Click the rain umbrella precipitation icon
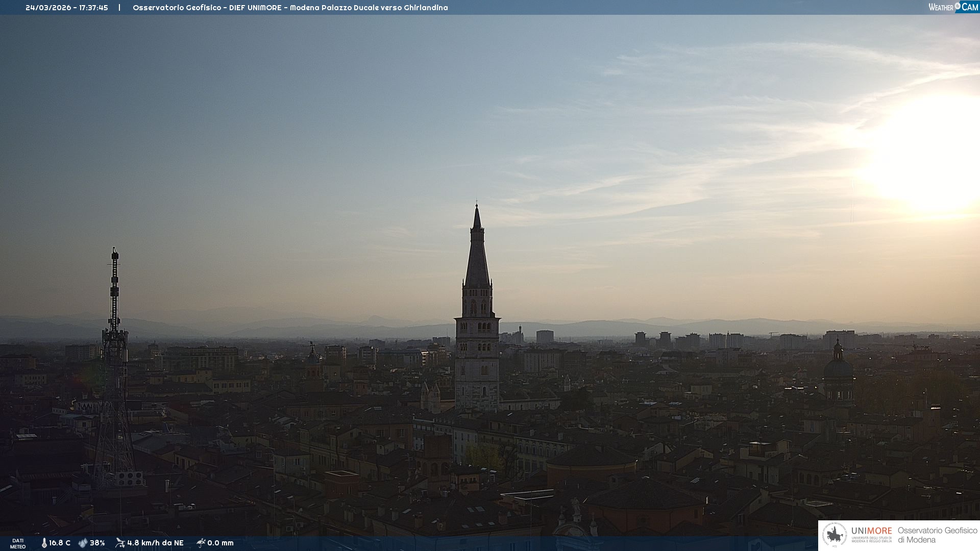Image resolution: width=980 pixels, height=551 pixels. click(201, 543)
